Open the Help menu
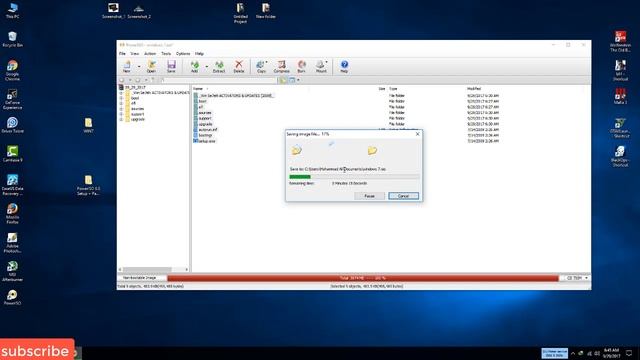 [199, 53]
